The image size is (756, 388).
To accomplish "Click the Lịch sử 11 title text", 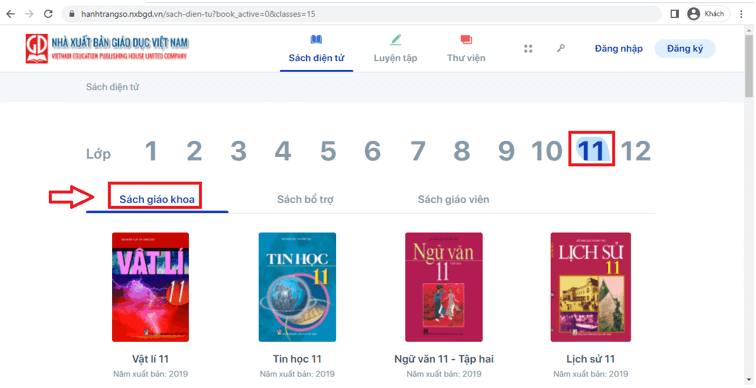I will point(591,359).
